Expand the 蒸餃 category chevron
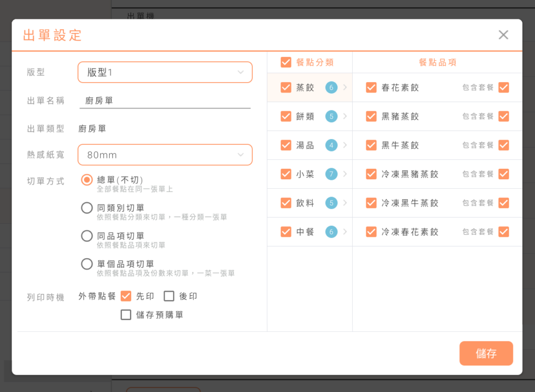 345,87
